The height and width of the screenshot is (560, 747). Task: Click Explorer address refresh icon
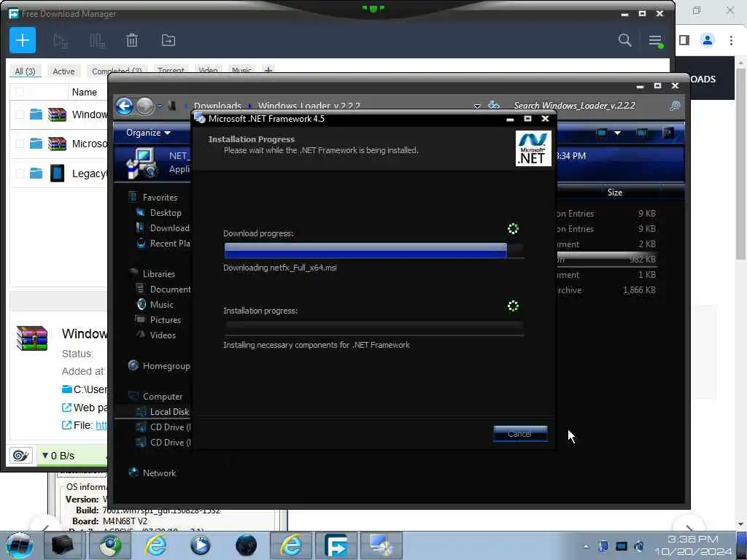[494, 105]
